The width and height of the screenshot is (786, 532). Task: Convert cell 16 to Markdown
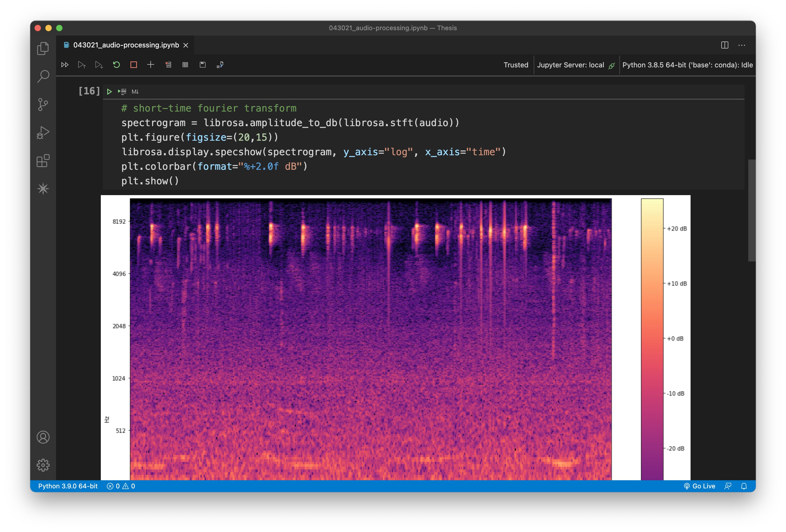tap(135, 92)
